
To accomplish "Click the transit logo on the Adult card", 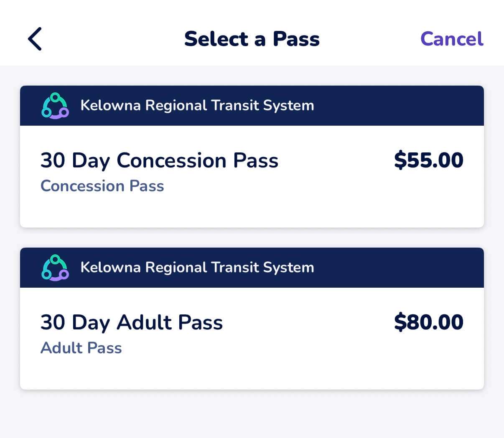I will (55, 268).
